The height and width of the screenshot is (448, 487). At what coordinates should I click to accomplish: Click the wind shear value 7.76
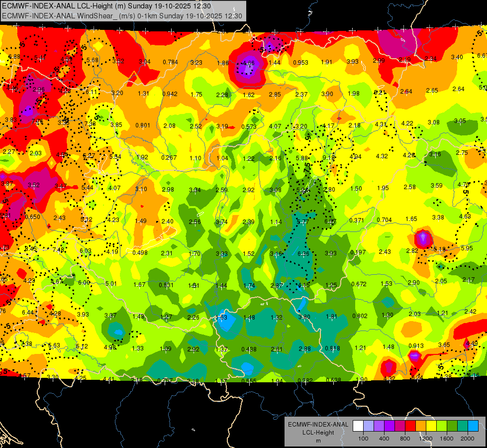(x=37, y=121)
